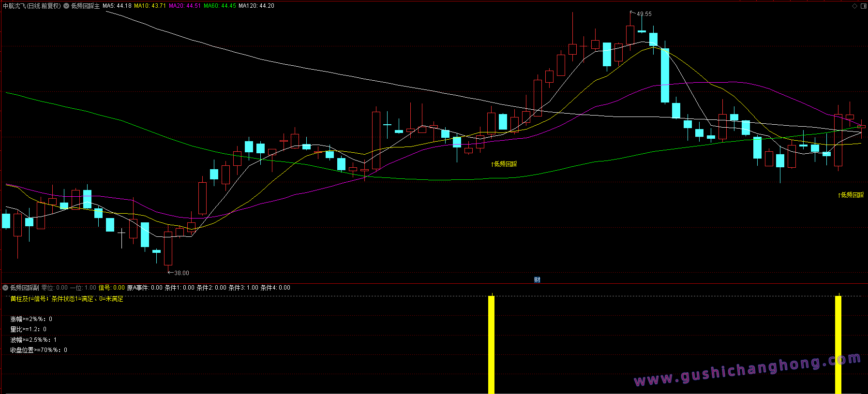Click the 原A事件: 0.00 value
868x394 pixels.
click(x=145, y=288)
